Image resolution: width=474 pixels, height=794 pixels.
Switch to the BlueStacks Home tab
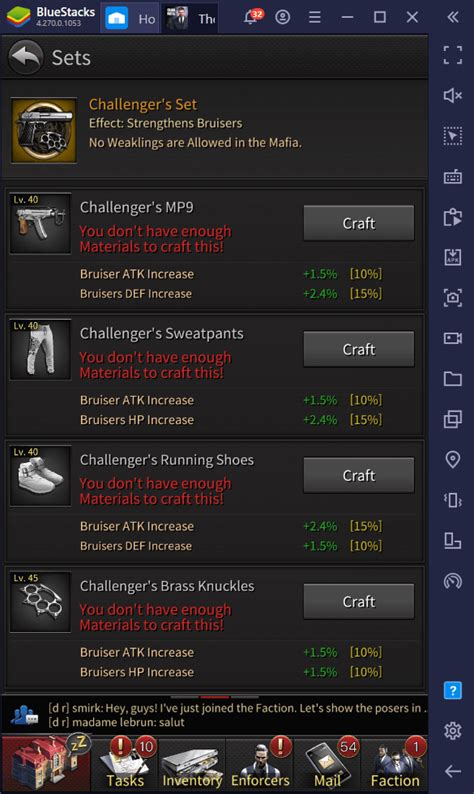131,18
